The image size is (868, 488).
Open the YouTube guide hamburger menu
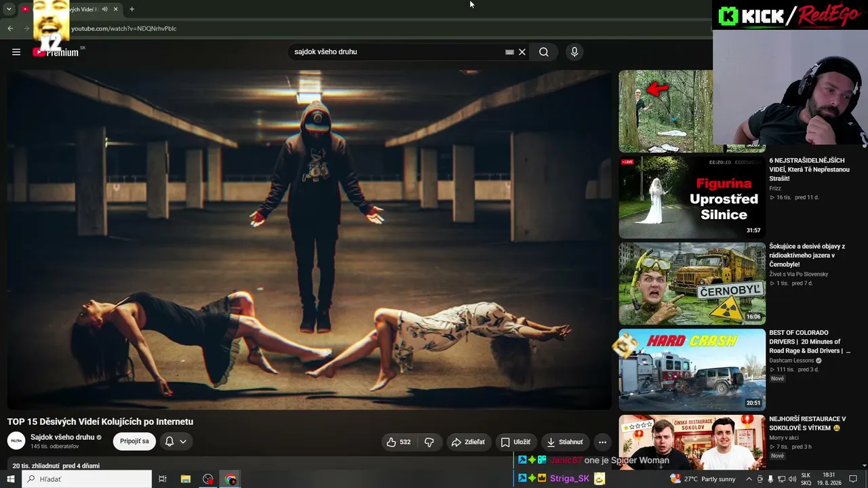click(x=16, y=52)
